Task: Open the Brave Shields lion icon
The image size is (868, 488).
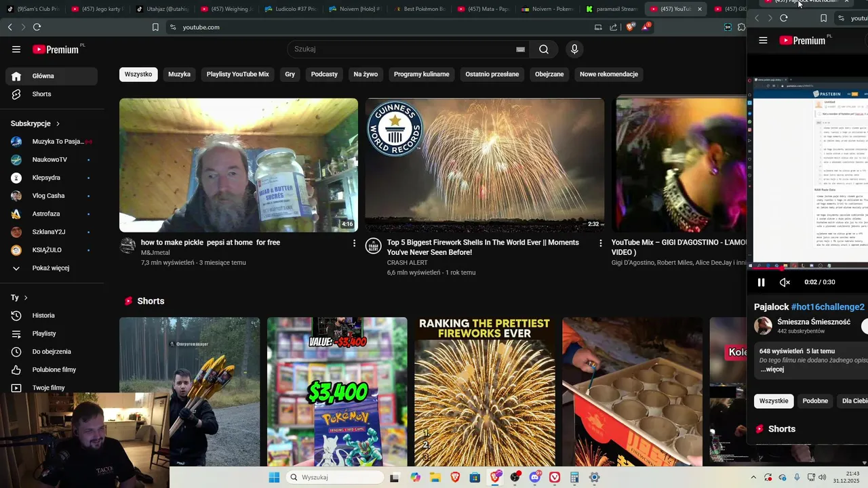Action: tap(630, 27)
